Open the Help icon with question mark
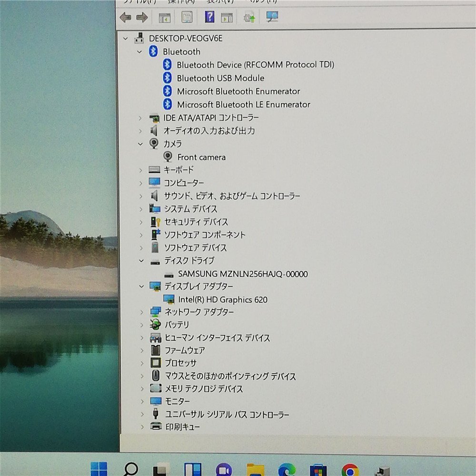 tap(209, 18)
